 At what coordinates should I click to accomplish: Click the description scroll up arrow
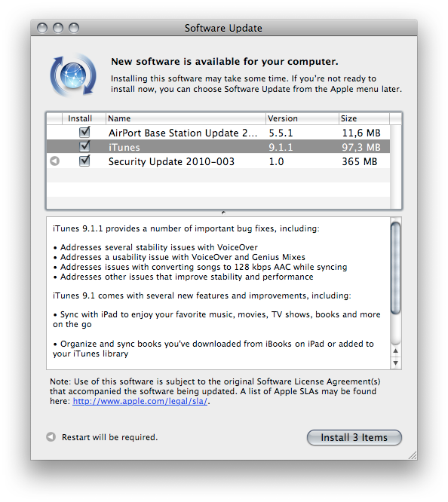[396, 351]
